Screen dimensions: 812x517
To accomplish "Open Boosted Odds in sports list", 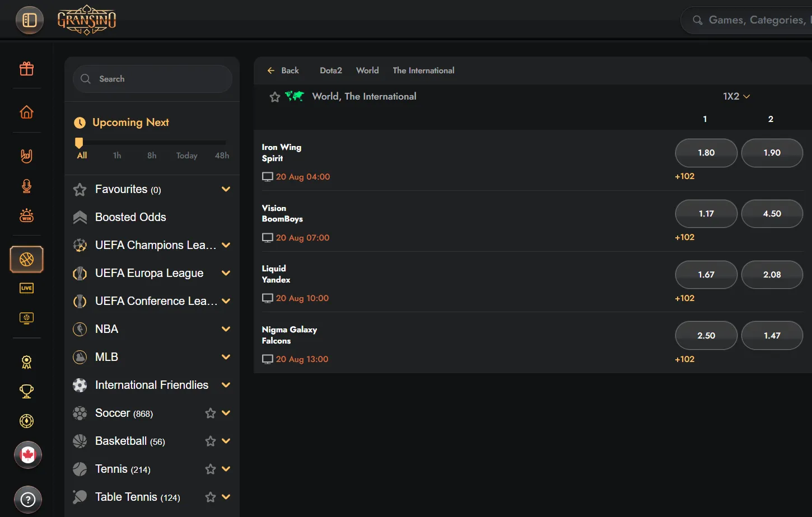I will click(130, 217).
